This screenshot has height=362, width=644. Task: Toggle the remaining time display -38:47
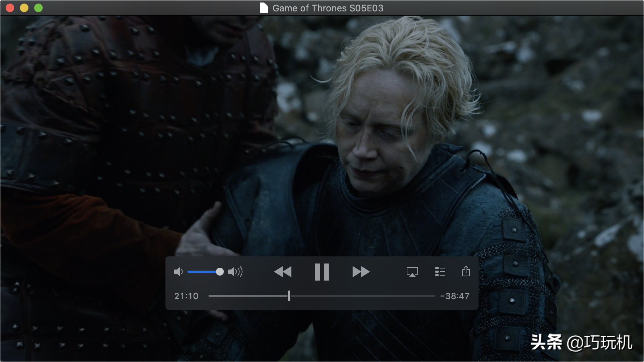[455, 296]
